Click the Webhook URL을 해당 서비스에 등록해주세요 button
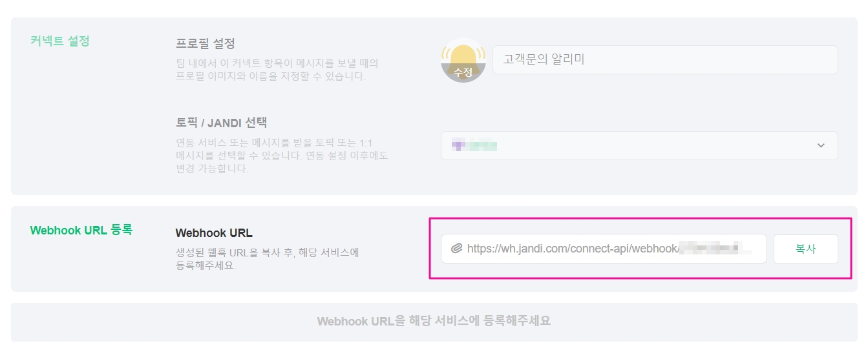 click(x=434, y=321)
